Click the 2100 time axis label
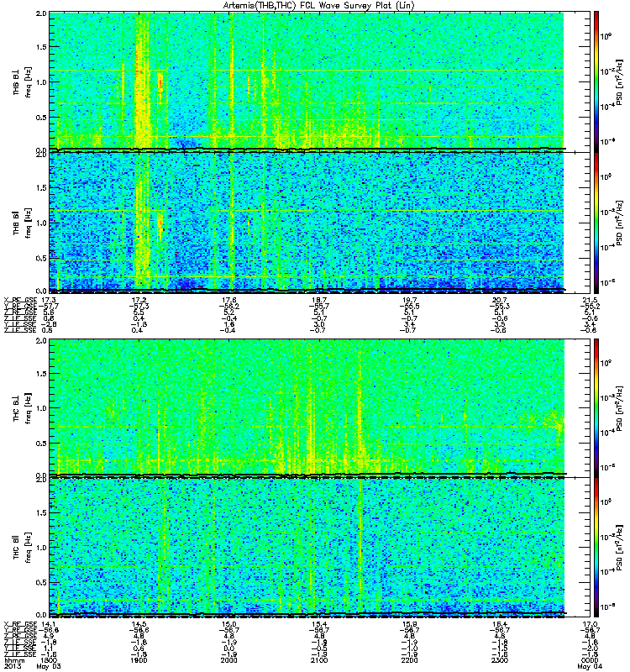The height and width of the screenshot is (672, 630). pyautogui.click(x=319, y=660)
